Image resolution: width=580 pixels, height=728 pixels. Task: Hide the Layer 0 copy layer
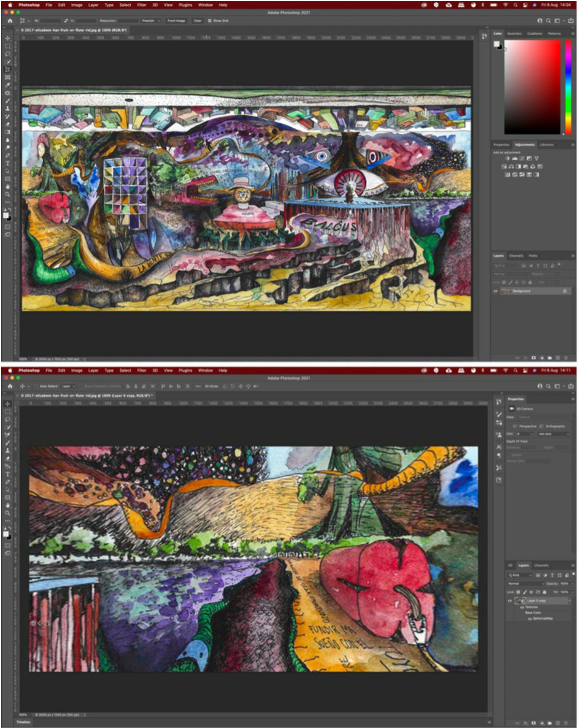pyautogui.click(x=510, y=601)
